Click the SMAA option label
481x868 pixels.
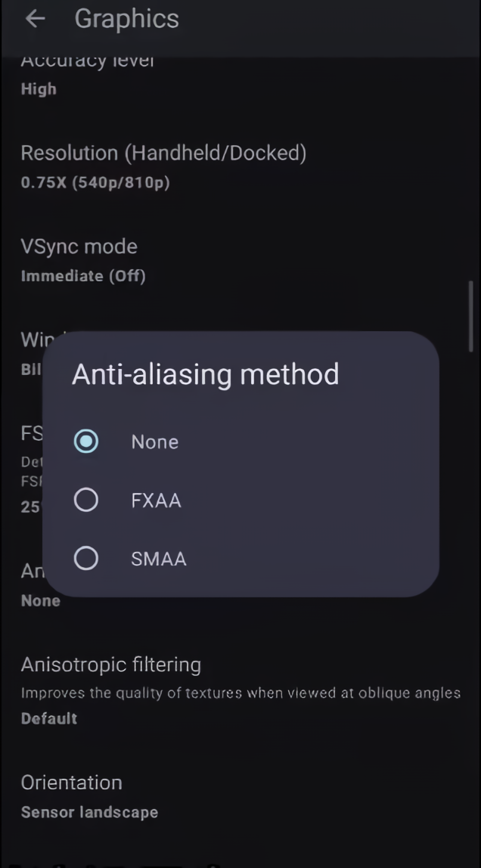(x=159, y=560)
